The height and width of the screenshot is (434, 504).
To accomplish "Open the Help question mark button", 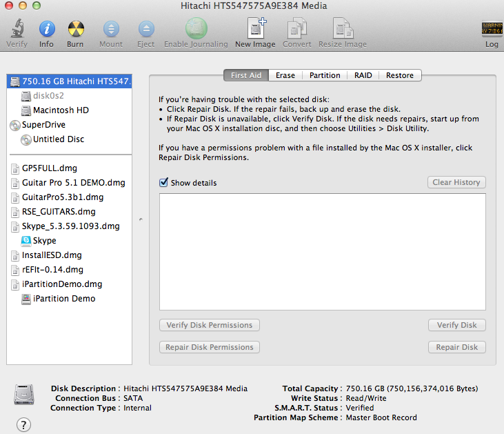I will (x=23, y=424).
